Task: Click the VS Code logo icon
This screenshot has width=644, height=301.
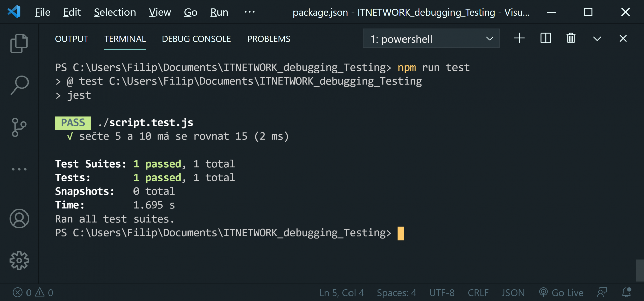Action: 14,12
